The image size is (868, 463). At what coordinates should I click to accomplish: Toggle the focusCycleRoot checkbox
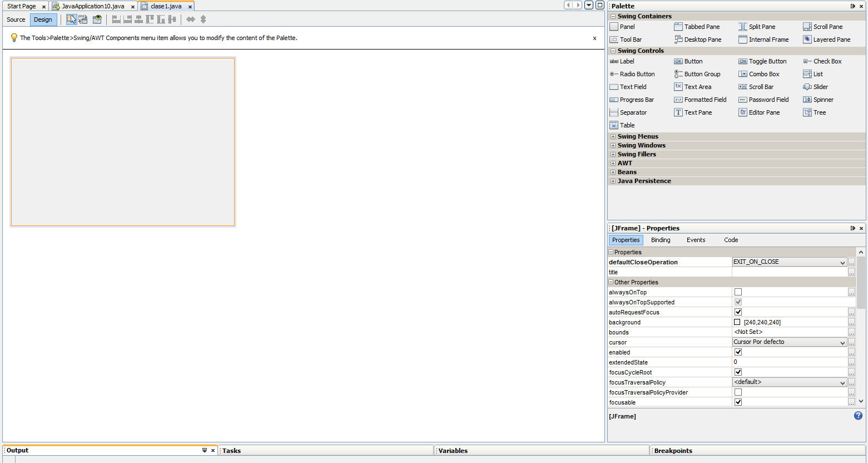pos(738,372)
